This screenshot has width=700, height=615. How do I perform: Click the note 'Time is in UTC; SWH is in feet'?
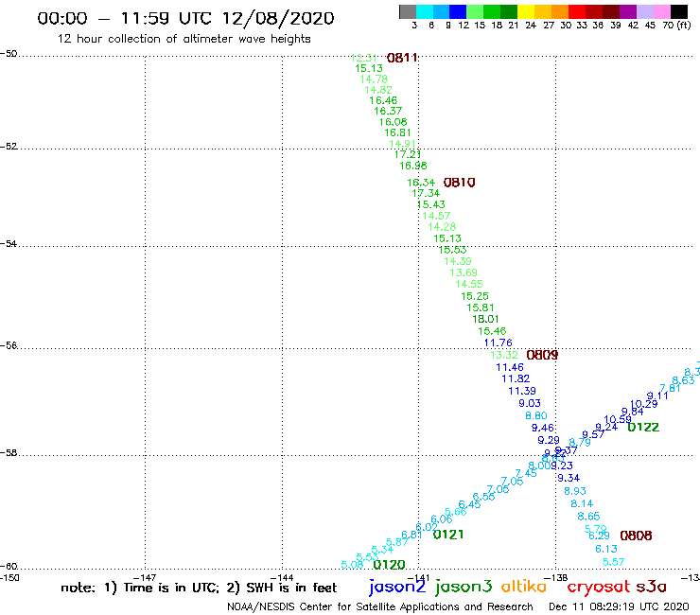pos(199,588)
